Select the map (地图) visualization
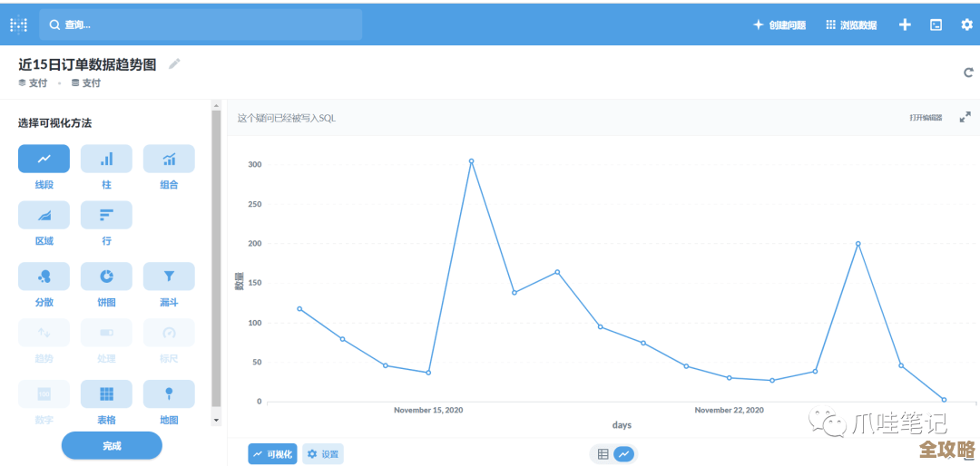 click(x=169, y=393)
